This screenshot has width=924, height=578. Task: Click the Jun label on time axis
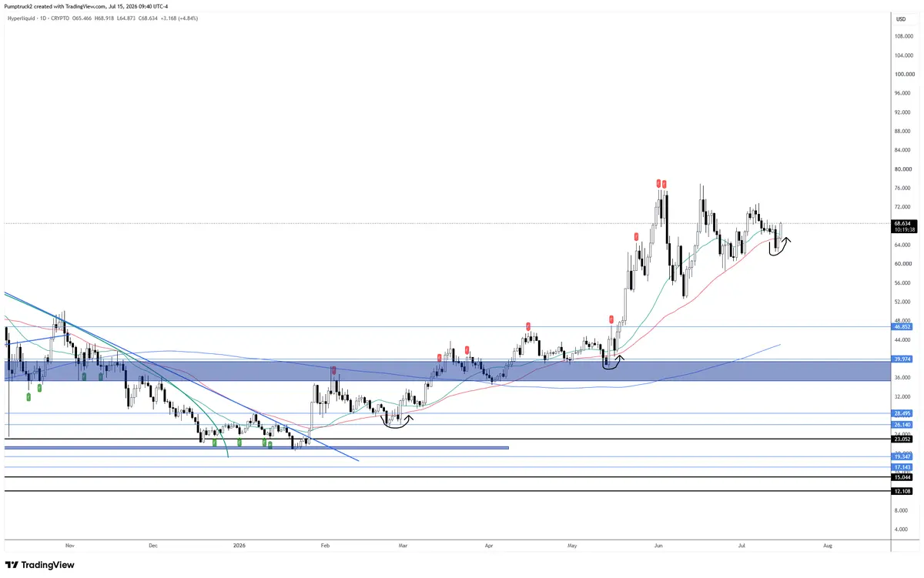pos(658,546)
